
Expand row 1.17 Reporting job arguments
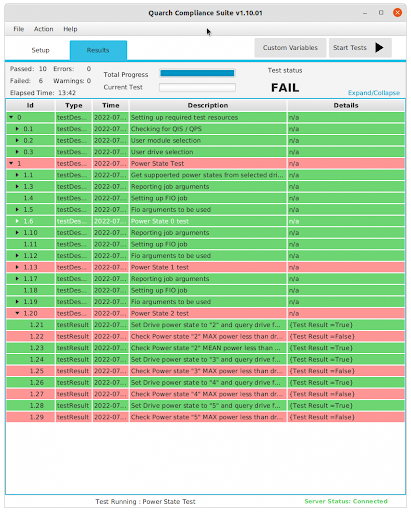[x=17, y=279]
